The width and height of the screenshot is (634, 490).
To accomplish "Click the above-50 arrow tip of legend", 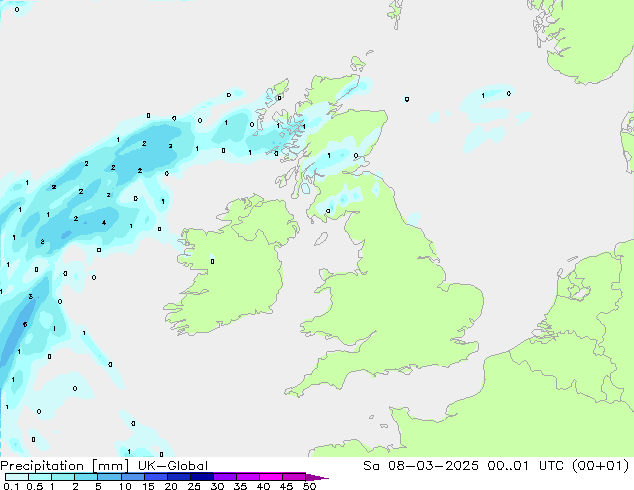I will click(x=317, y=477).
